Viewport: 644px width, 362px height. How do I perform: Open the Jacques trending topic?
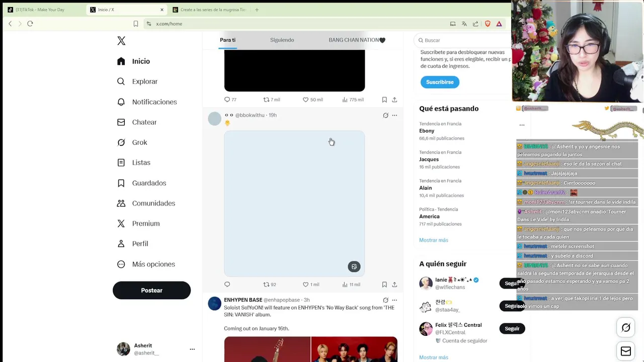(429, 159)
